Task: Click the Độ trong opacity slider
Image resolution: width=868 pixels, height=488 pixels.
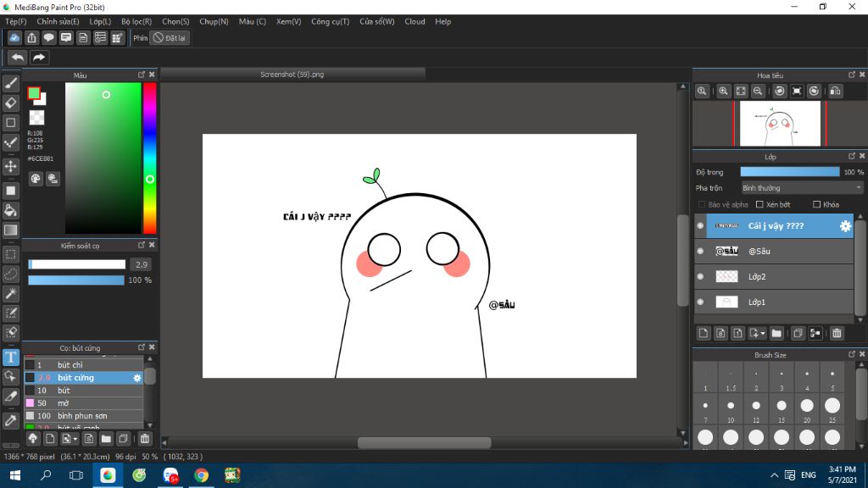Action: [790, 172]
